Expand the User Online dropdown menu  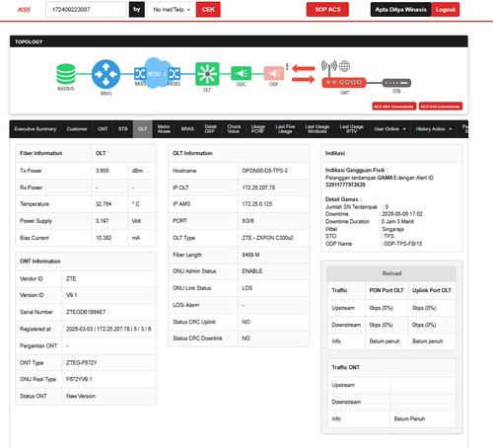[389, 129]
